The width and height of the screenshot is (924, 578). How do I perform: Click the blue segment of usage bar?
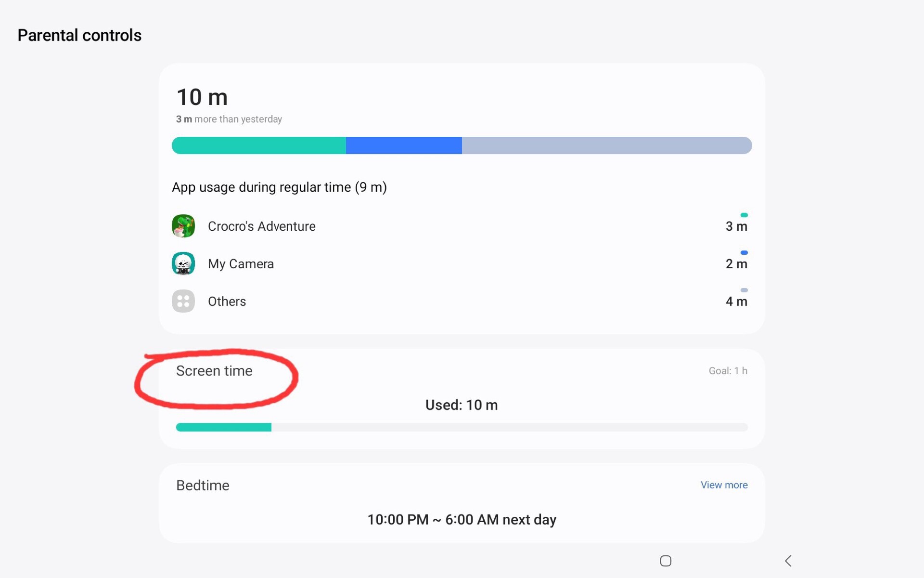(x=404, y=145)
